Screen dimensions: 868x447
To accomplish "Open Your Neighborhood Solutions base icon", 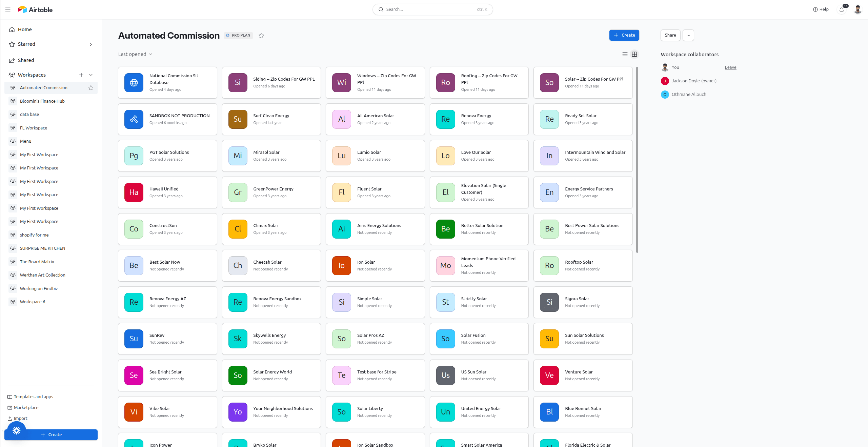I will [x=238, y=412].
